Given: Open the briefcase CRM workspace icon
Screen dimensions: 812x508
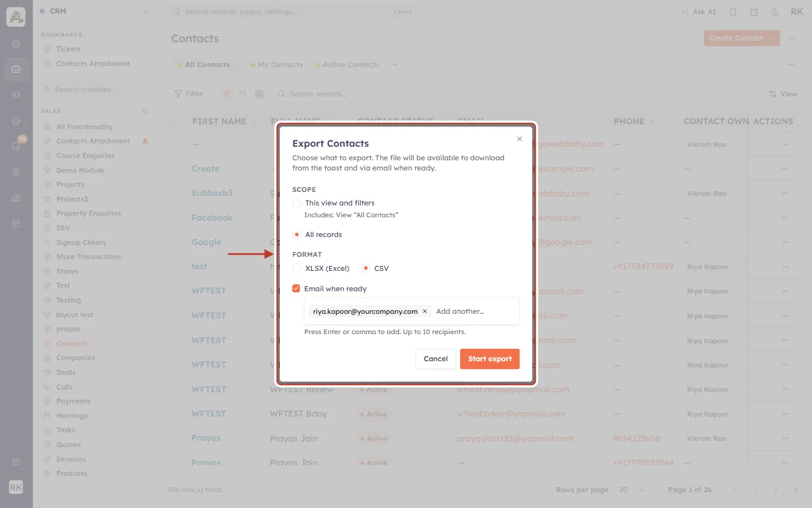Looking at the screenshot, I should pos(16,69).
